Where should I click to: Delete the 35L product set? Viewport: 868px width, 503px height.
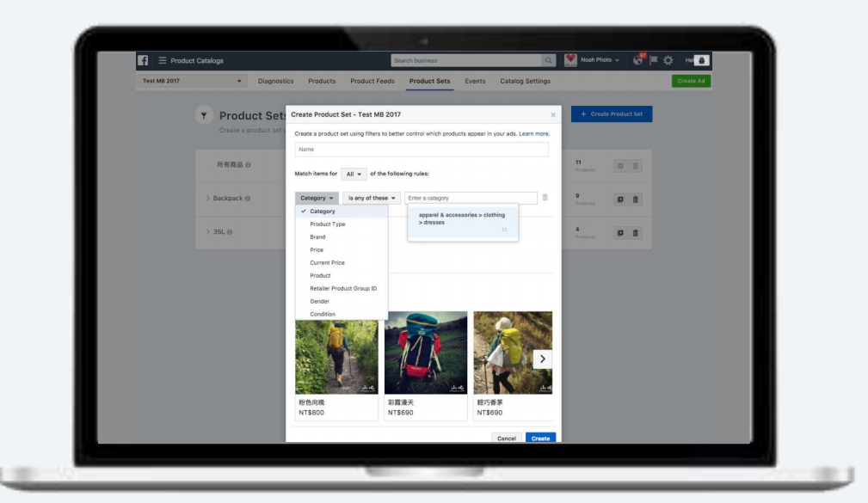pos(636,233)
